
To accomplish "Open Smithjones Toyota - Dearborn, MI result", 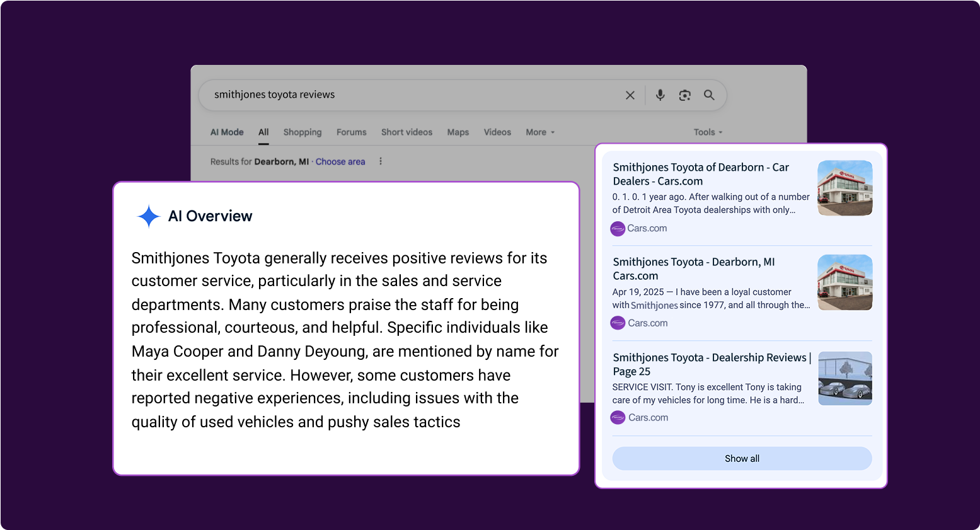I will click(694, 268).
